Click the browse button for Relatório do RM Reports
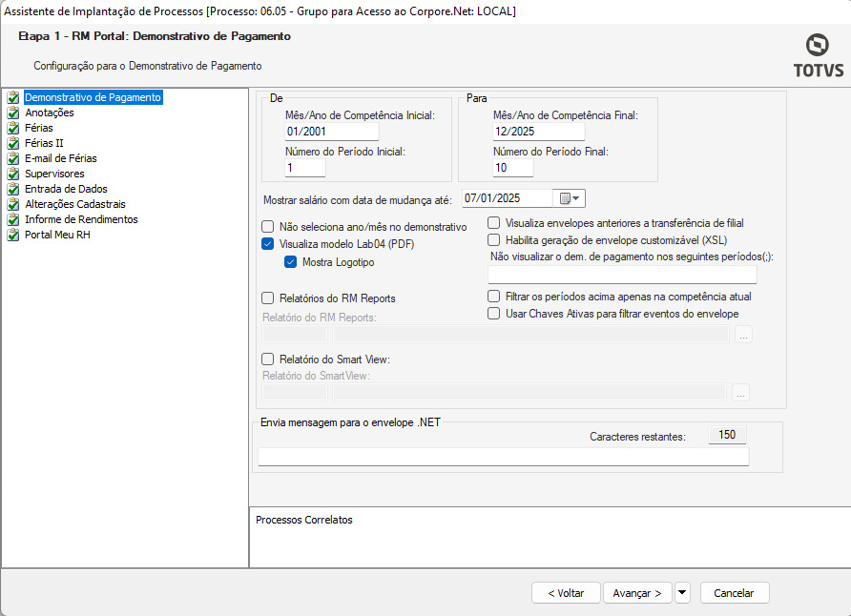 tap(743, 335)
